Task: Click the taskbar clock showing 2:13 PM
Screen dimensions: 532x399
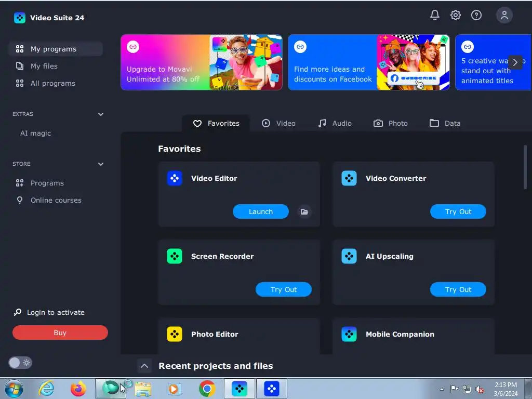Action: click(x=506, y=389)
